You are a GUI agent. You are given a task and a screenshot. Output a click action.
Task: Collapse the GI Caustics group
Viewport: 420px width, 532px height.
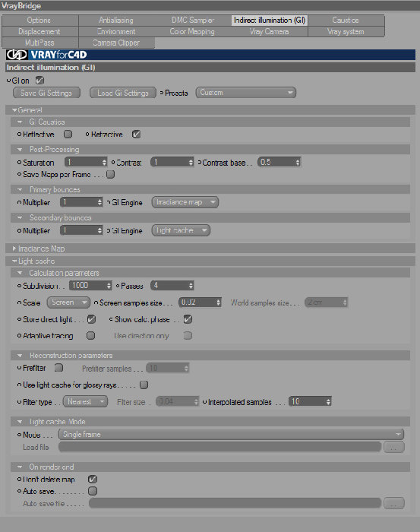(x=20, y=122)
